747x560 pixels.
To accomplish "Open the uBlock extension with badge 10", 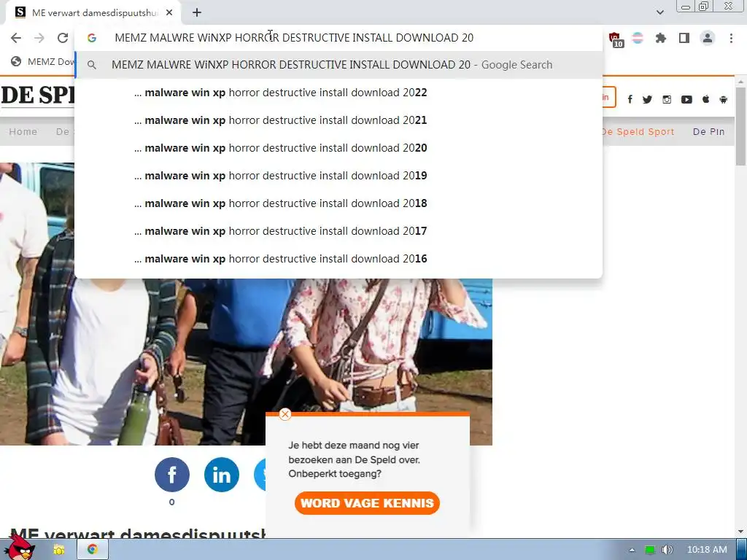I will (x=615, y=39).
